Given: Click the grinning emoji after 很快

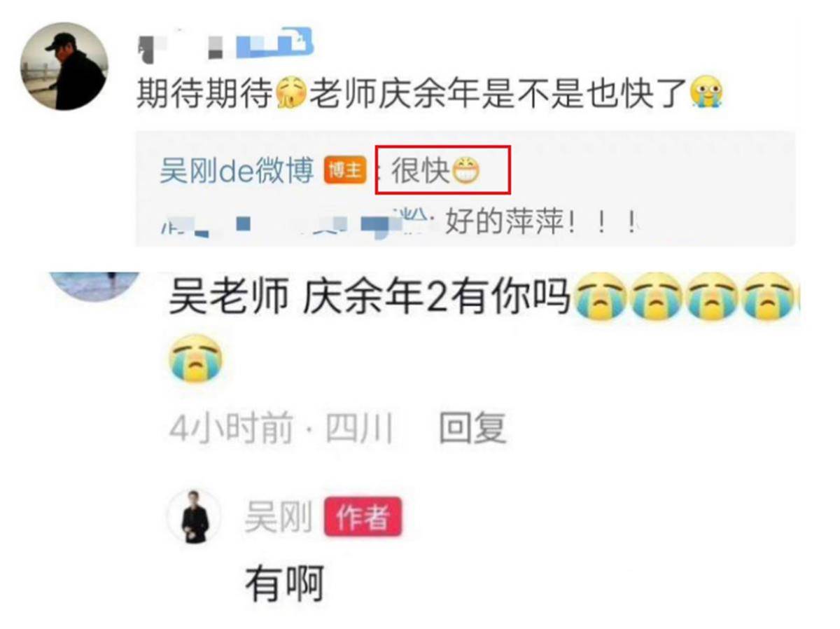Looking at the screenshot, I should pos(465,171).
